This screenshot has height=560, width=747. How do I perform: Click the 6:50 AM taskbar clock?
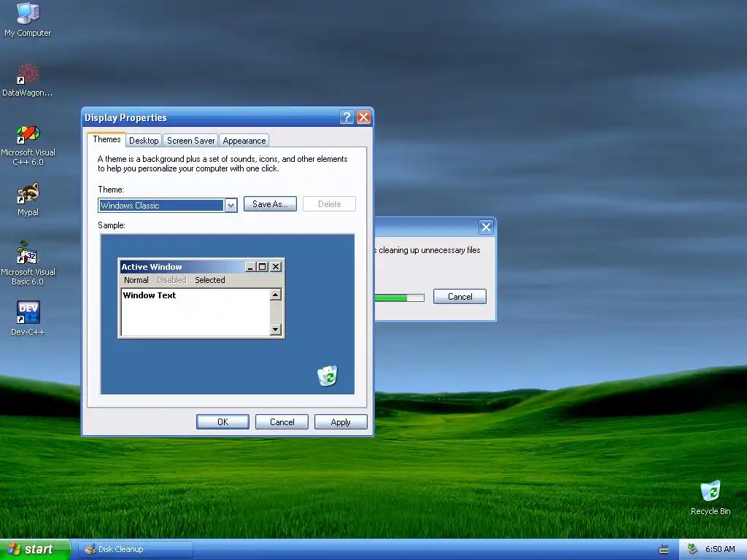tap(720, 549)
